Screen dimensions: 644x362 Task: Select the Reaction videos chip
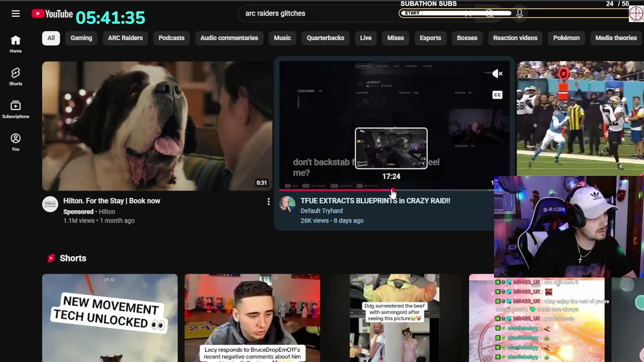(x=515, y=38)
